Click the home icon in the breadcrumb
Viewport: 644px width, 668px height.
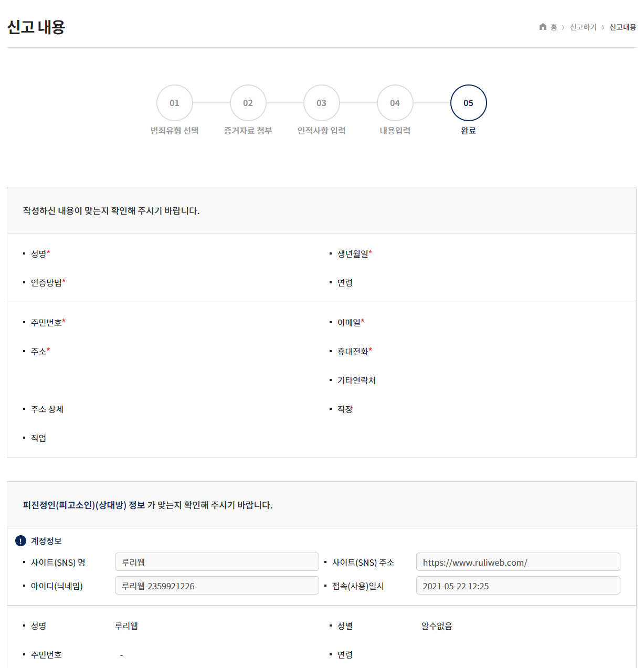click(543, 27)
